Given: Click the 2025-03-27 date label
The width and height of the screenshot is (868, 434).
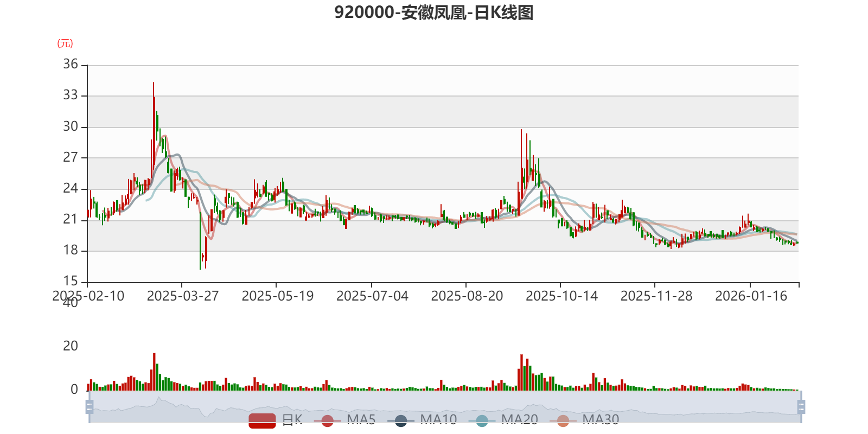Looking at the screenshot, I should click(x=183, y=296).
